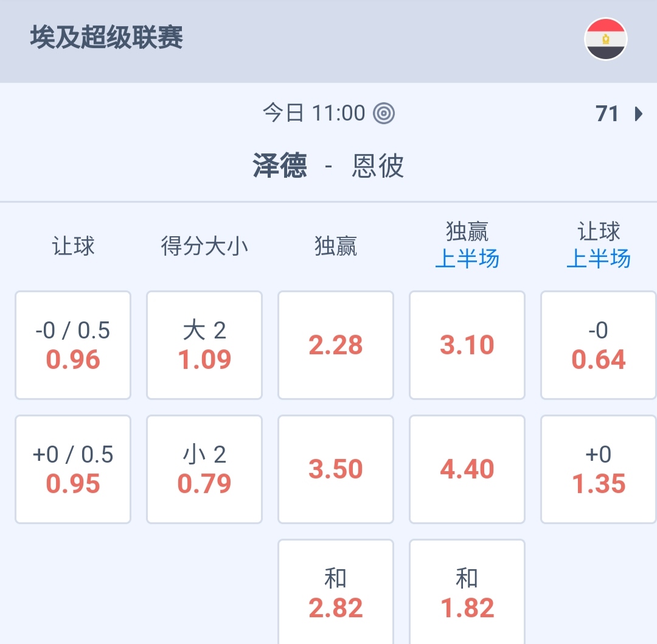Click 上半场 label under 独赢 column
Viewport: 657px width, 644px height.
(x=467, y=259)
